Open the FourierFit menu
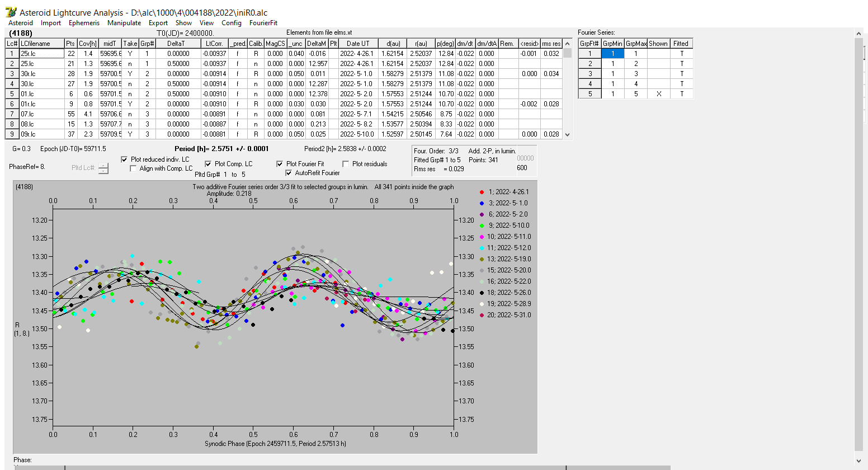Viewport: 868px width, 470px height. coord(263,23)
